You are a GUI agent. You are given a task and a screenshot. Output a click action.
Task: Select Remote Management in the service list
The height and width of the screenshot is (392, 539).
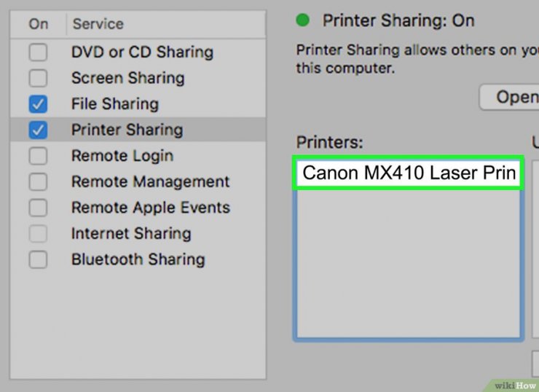[x=150, y=182]
